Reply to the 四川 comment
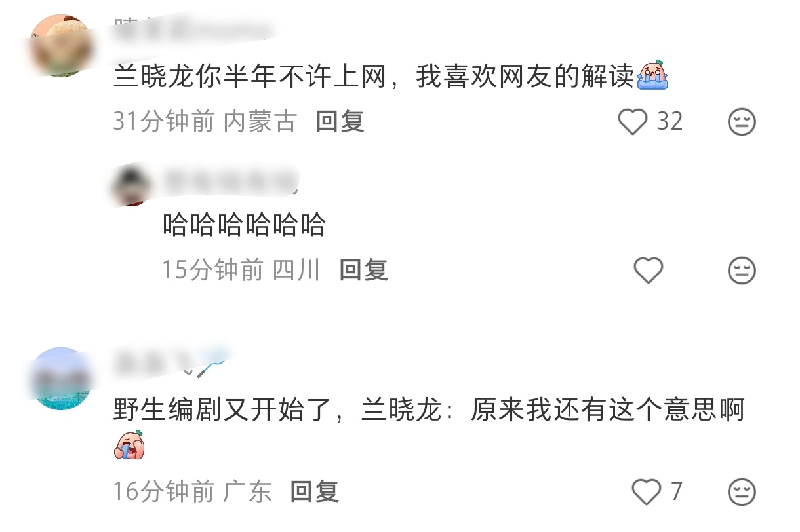Viewport: 800px width, 532px height. pyautogui.click(x=364, y=270)
